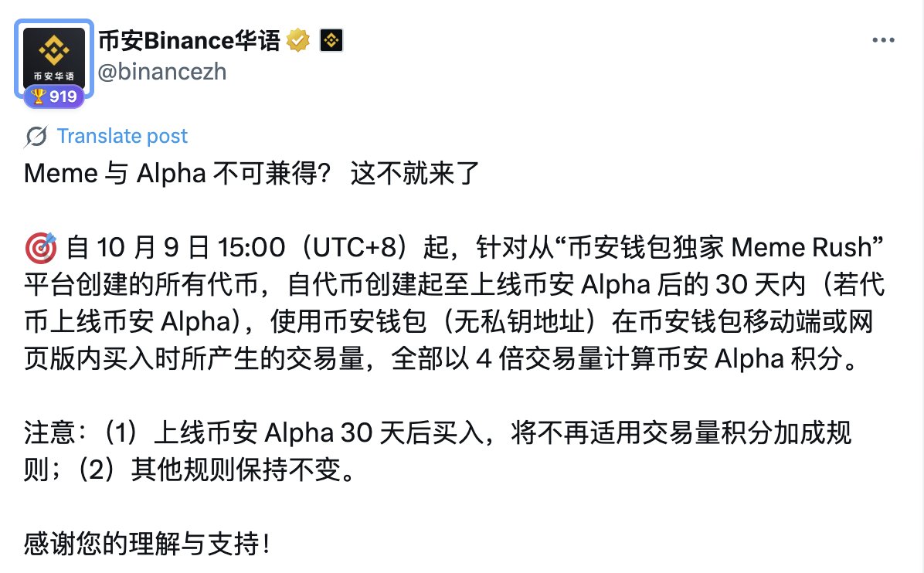924x573 pixels.
Task: Click the Binance diamond logo in avatar
Action: (x=54, y=51)
